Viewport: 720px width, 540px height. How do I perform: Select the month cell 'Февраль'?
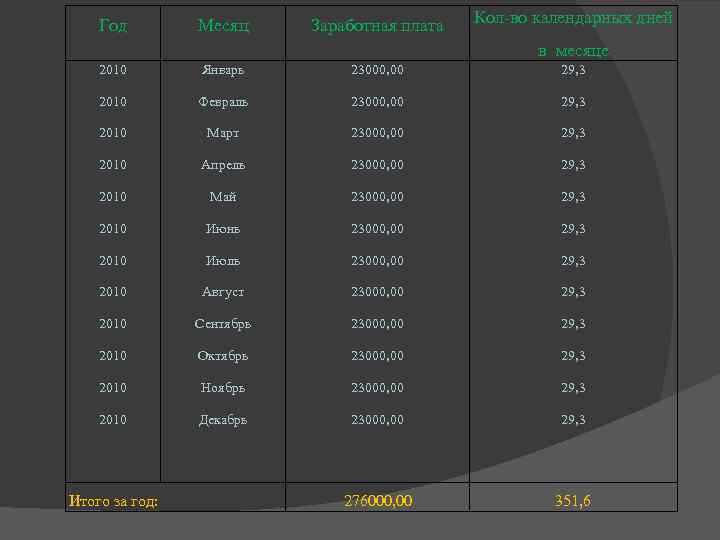click(x=223, y=102)
